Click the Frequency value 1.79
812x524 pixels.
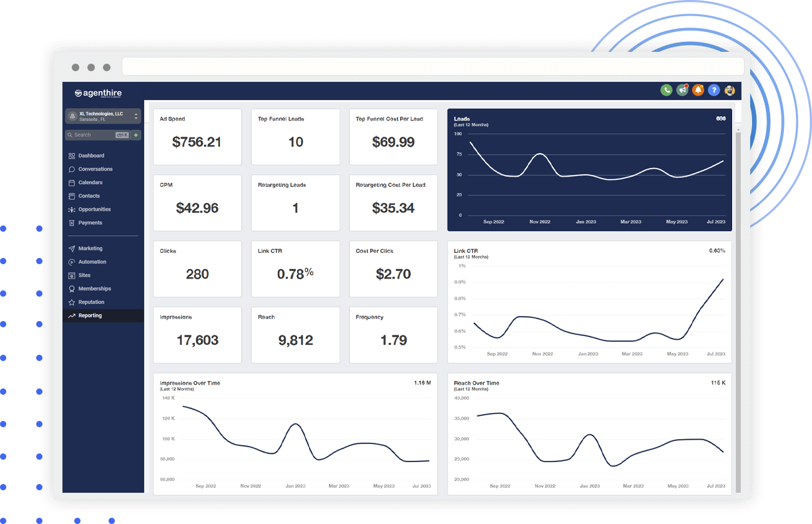(x=393, y=340)
